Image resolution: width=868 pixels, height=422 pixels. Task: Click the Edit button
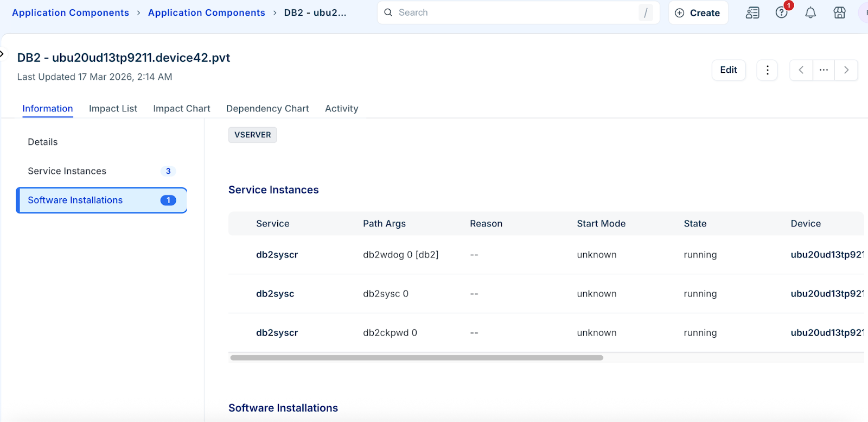(729, 70)
